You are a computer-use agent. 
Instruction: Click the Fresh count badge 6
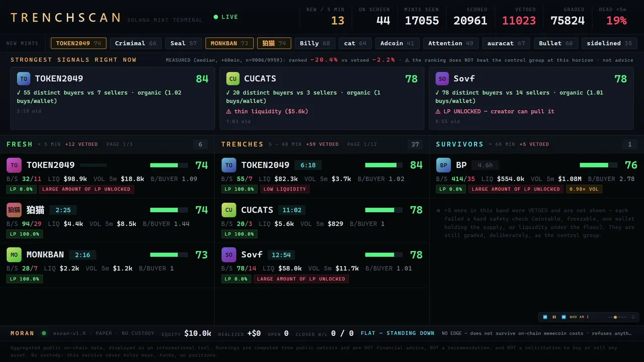point(200,145)
